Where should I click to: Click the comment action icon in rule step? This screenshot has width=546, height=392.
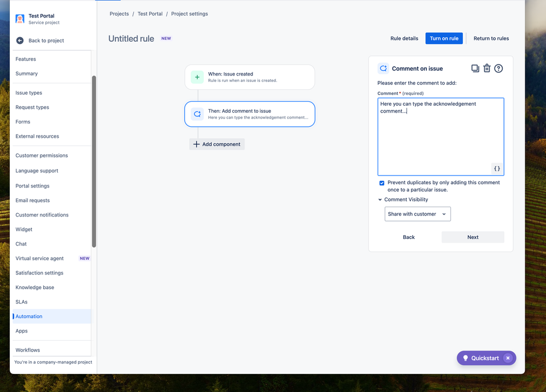[197, 114]
